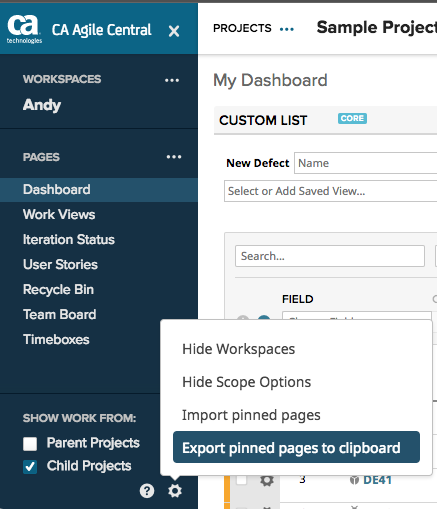
Task: Close the CA Agile Central sidebar
Action: tap(174, 31)
